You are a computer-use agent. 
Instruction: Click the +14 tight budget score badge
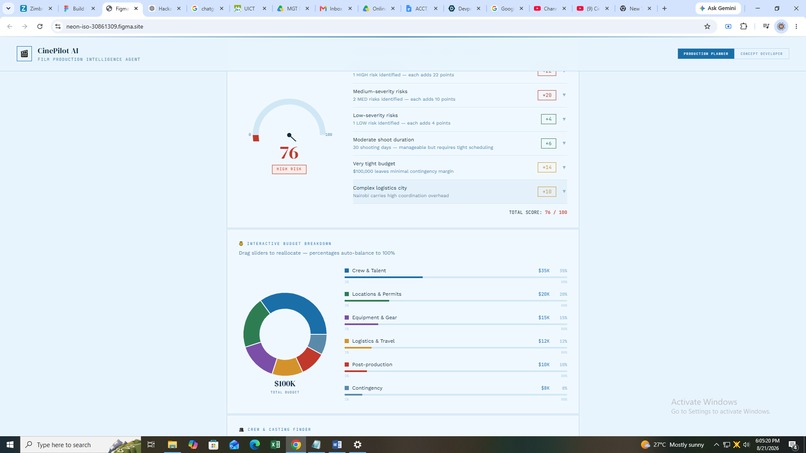[546, 167]
